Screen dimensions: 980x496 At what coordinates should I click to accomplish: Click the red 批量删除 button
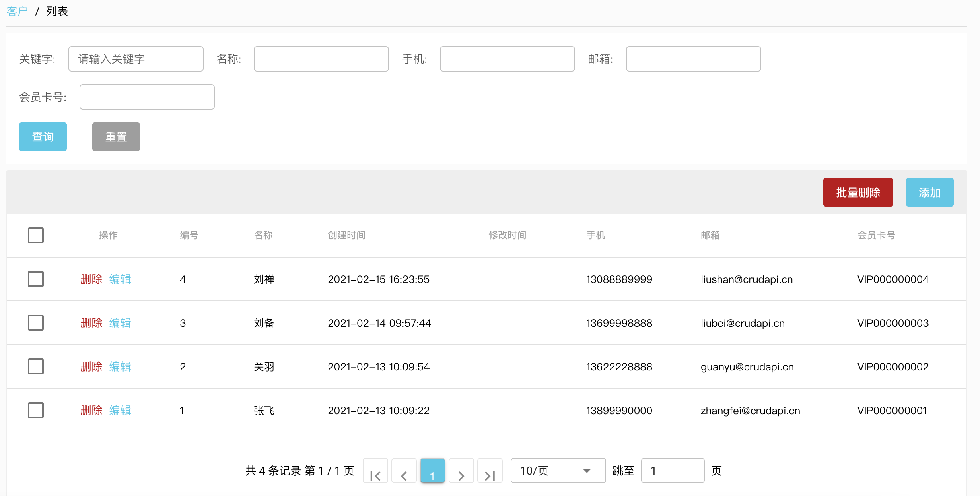pos(858,192)
